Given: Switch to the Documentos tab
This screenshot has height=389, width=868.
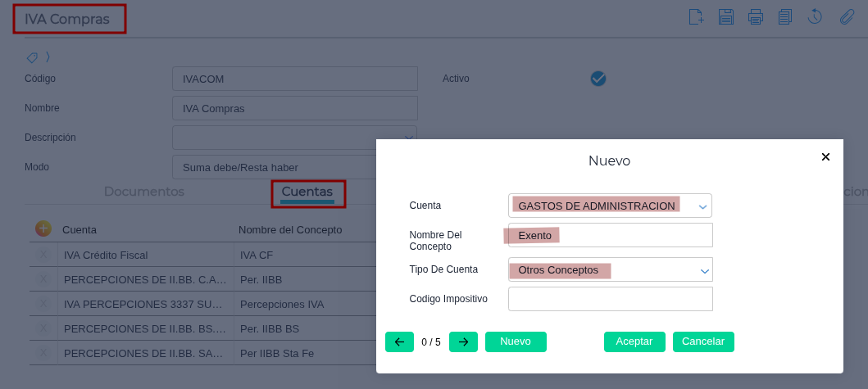Looking at the screenshot, I should pyautogui.click(x=144, y=192).
